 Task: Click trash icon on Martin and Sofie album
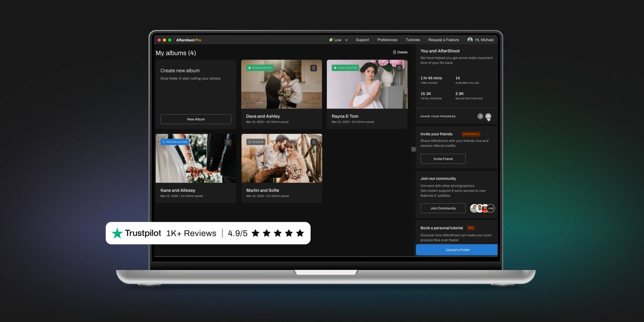click(314, 142)
